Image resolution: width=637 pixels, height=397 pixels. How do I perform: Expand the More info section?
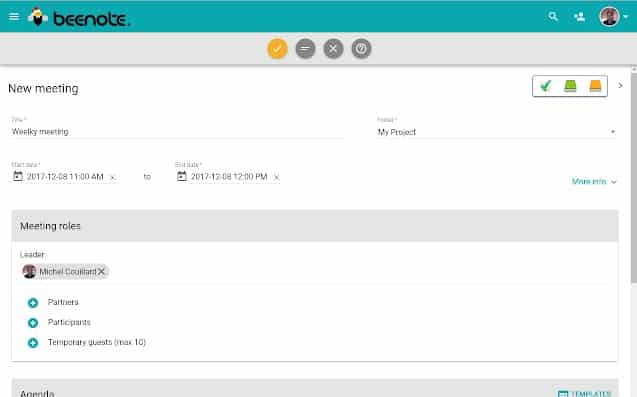pyautogui.click(x=594, y=181)
